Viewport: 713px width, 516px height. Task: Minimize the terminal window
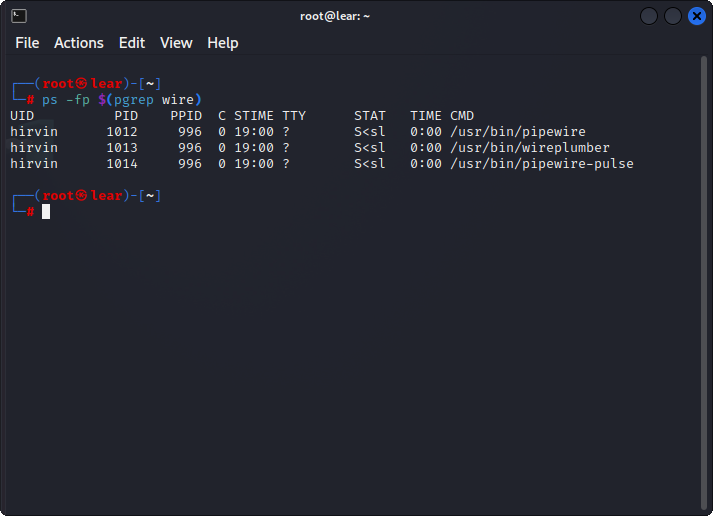tap(649, 16)
